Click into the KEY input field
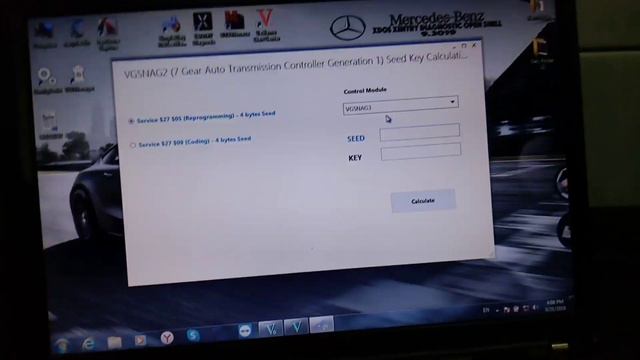 [421, 152]
